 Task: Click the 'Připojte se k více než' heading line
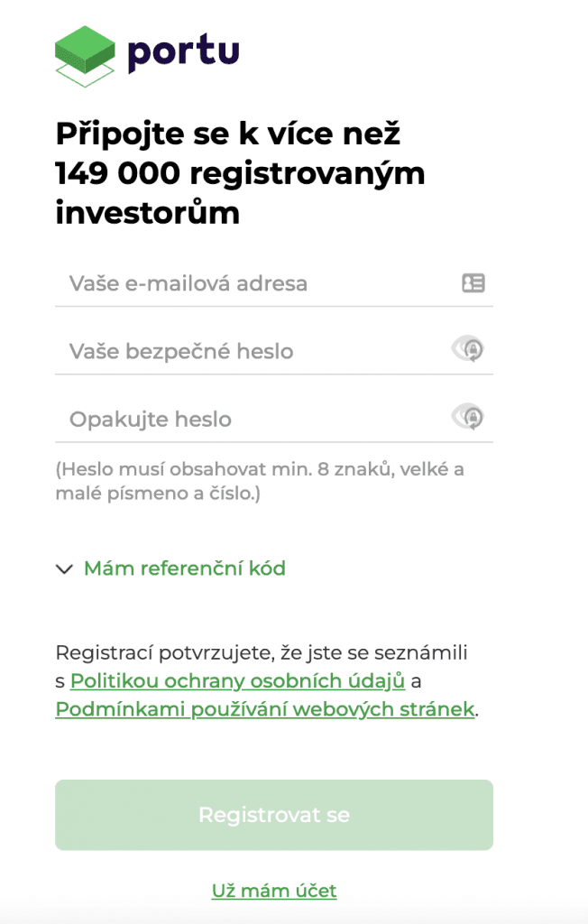(227, 134)
